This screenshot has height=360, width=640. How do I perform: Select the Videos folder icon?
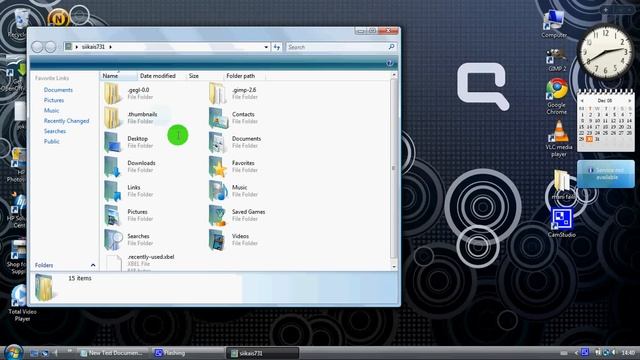click(x=217, y=240)
